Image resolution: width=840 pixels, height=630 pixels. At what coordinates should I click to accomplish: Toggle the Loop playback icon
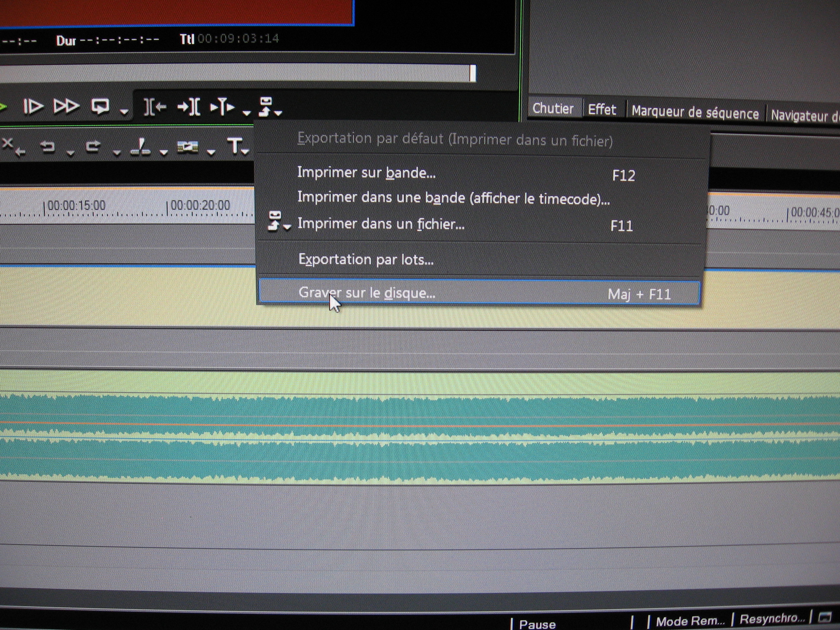tap(100, 106)
